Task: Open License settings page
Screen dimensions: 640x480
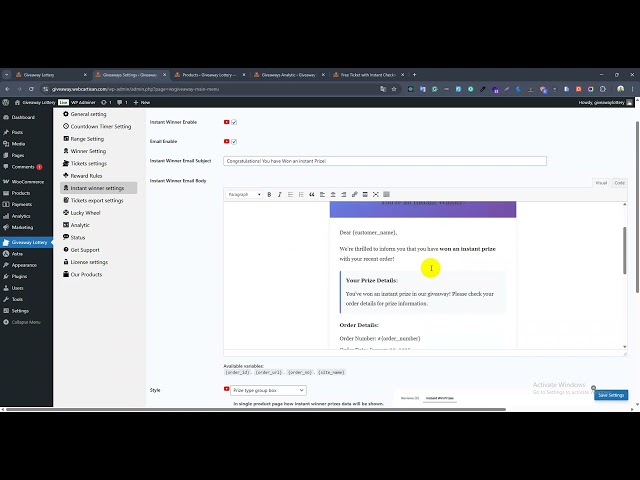Action: [x=85, y=262]
